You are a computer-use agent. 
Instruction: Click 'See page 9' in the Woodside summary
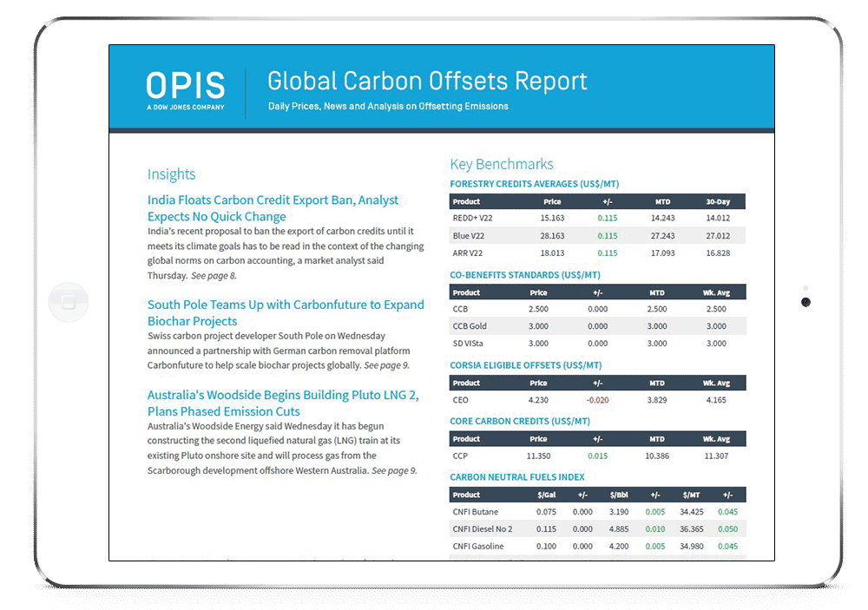click(x=394, y=470)
